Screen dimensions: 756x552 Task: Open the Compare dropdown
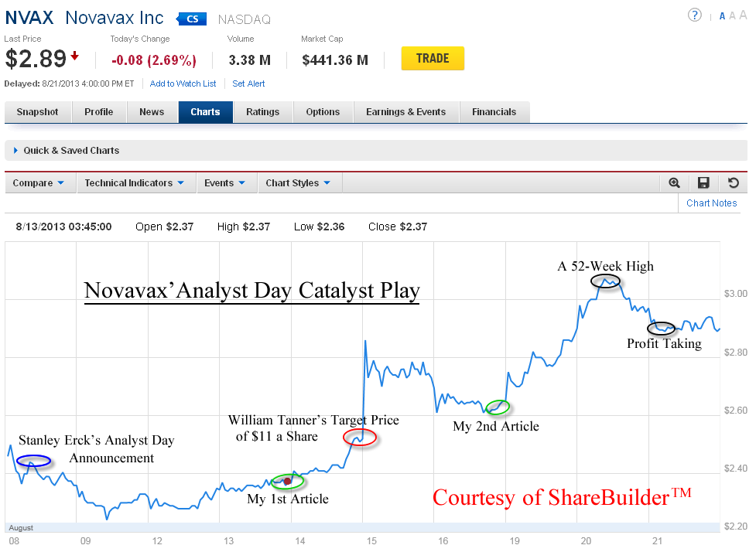tap(39, 183)
